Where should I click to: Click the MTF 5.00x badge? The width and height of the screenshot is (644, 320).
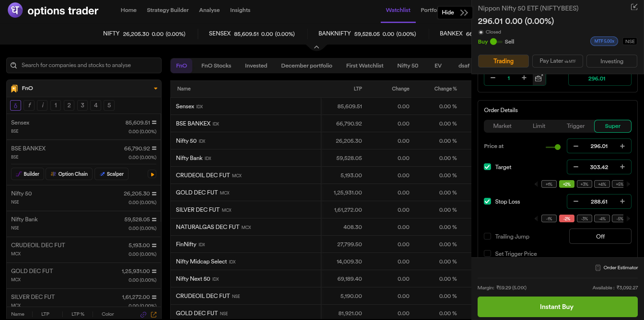point(604,41)
